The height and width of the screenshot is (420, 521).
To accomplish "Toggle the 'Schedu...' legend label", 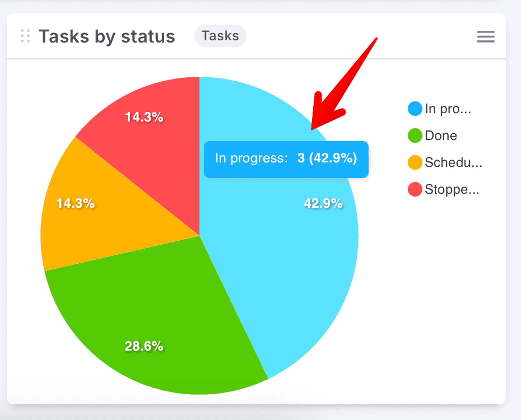I will (453, 163).
